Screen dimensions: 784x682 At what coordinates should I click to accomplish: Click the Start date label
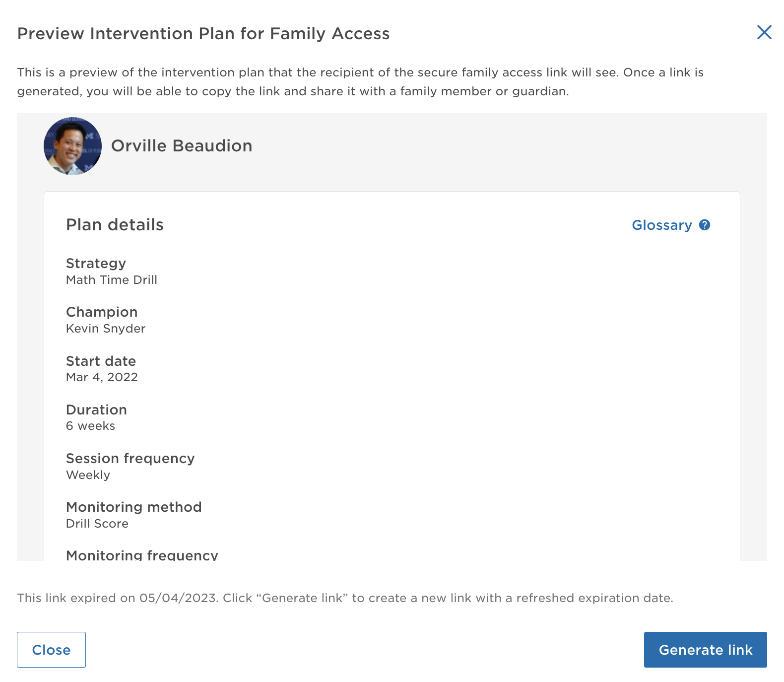pos(101,361)
